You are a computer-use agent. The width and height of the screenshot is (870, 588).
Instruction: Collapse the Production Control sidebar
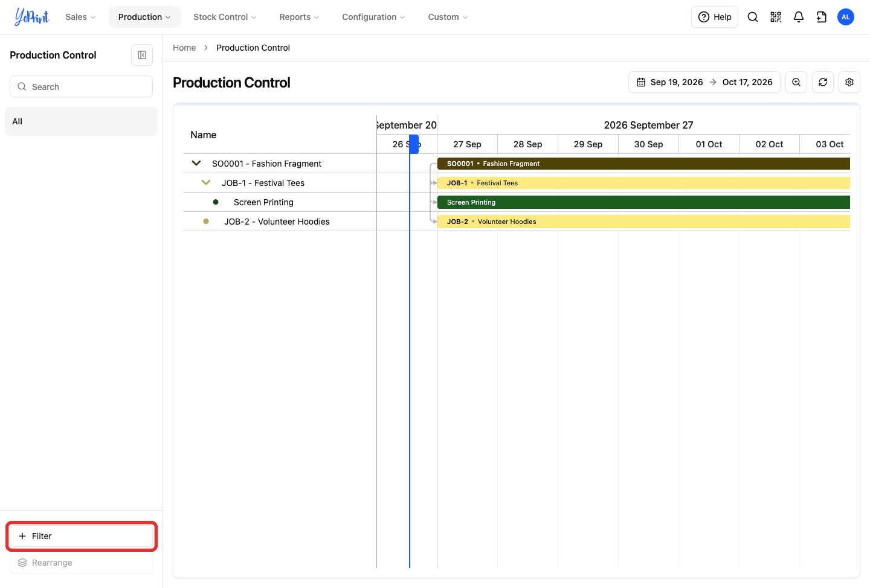click(142, 55)
